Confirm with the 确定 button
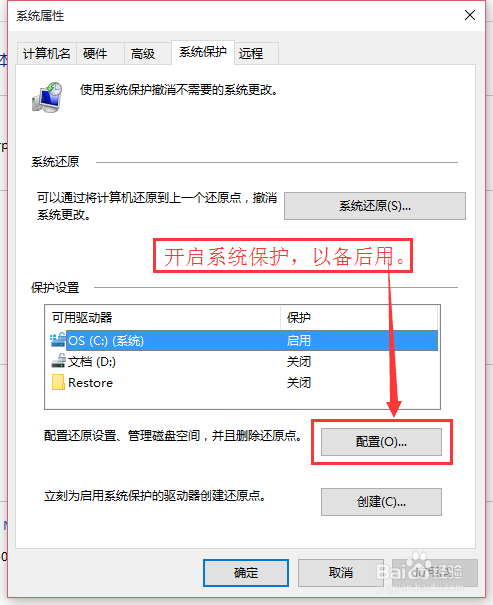Viewport: 493px width, 605px height. point(246,573)
